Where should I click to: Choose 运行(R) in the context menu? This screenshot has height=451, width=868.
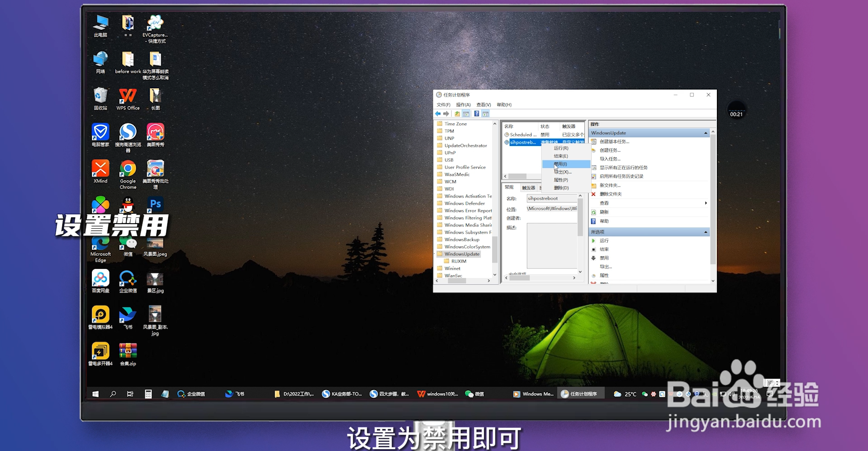(566, 148)
